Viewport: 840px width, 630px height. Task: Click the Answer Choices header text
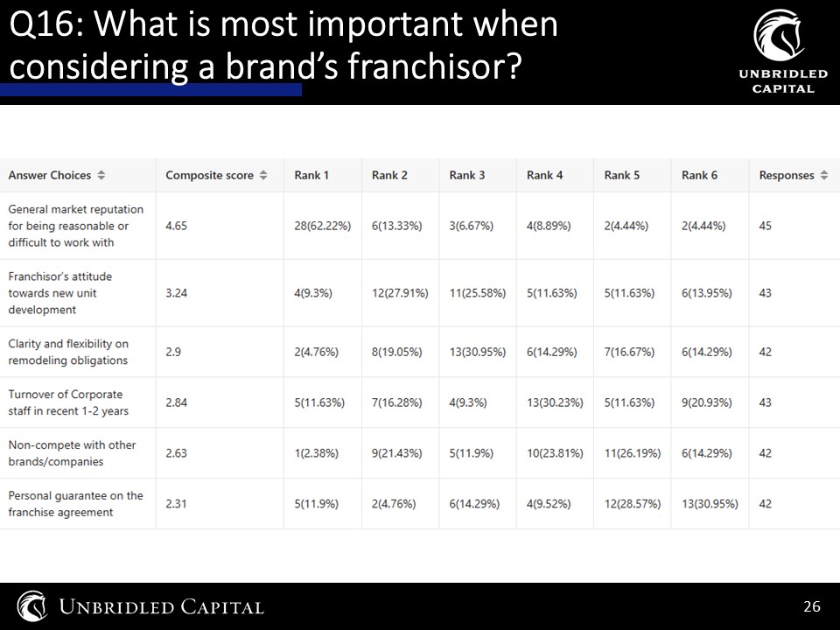tap(49, 175)
